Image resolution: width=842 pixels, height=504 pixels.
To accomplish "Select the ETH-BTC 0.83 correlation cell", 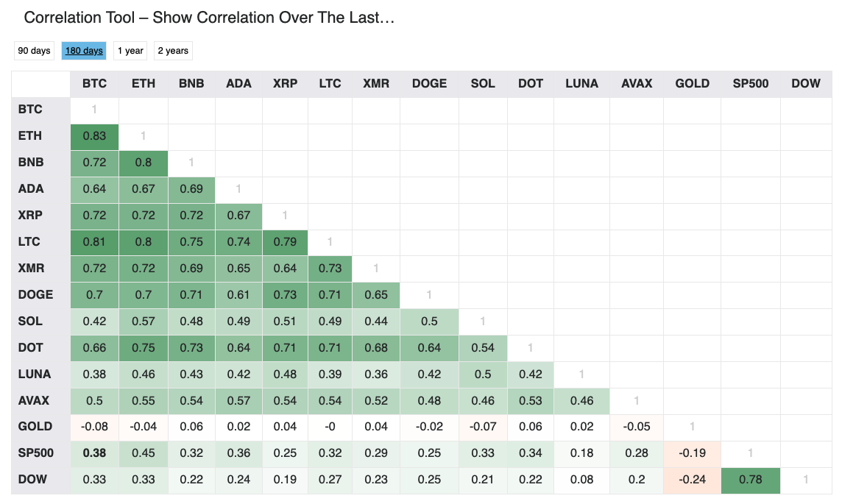I will click(94, 136).
